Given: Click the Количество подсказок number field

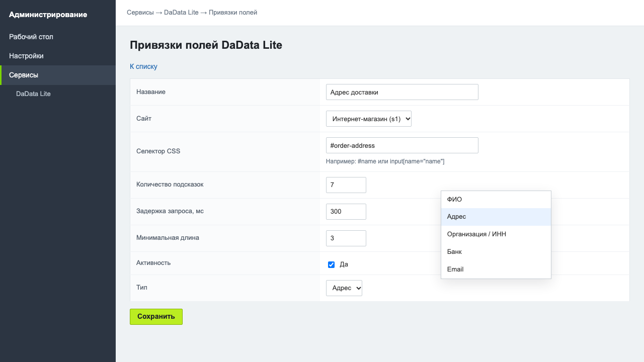Looking at the screenshot, I should point(346,185).
